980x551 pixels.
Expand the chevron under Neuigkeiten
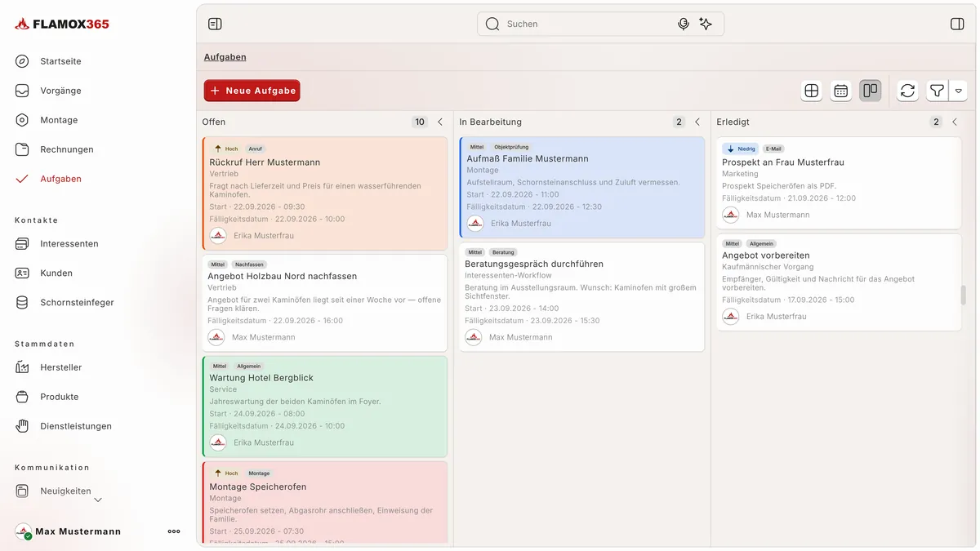coord(98,500)
